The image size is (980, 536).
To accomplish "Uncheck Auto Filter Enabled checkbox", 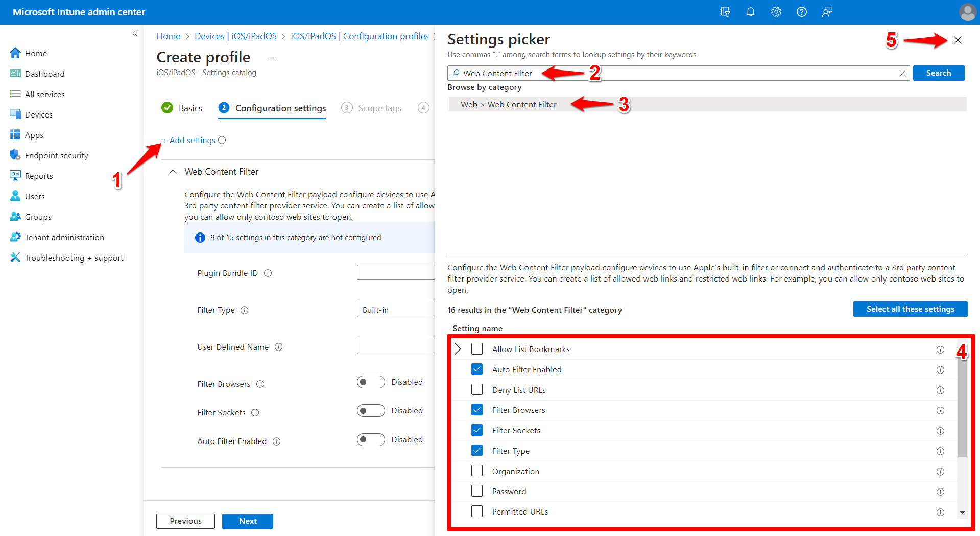I will tap(477, 369).
